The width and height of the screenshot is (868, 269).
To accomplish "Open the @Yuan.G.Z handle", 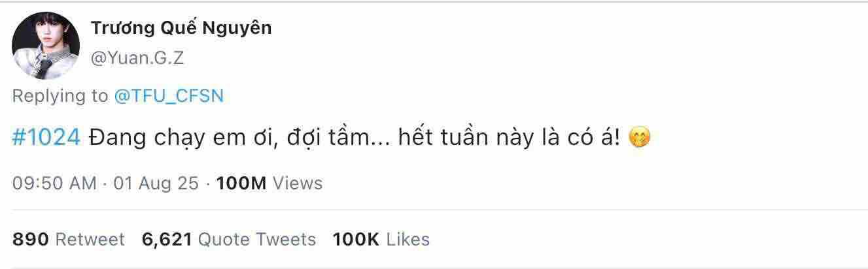I will coord(137,58).
